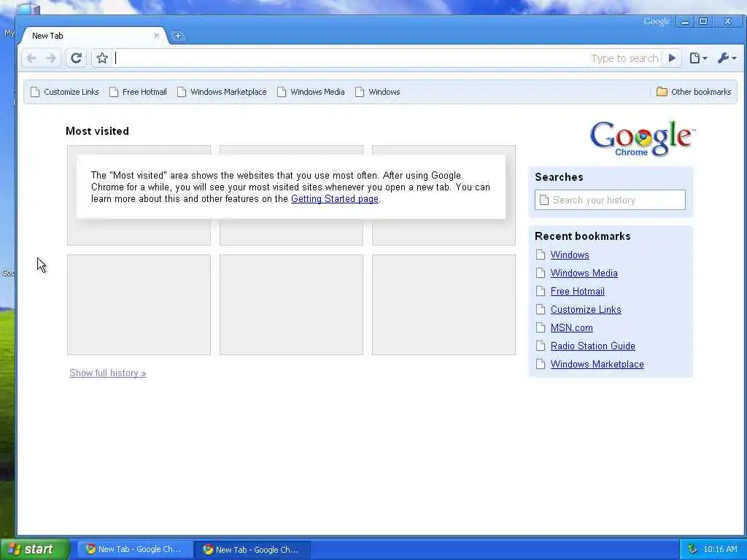The height and width of the screenshot is (560, 747).
Task: Open the Windows link in Recent bookmarks
Action: (x=570, y=254)
